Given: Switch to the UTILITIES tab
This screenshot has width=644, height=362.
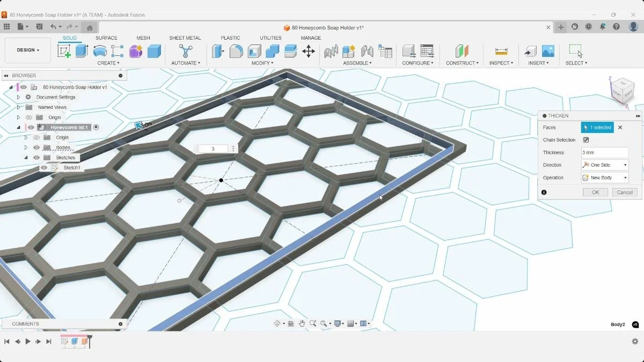Looking at the screenshot, I should (270, 38).
